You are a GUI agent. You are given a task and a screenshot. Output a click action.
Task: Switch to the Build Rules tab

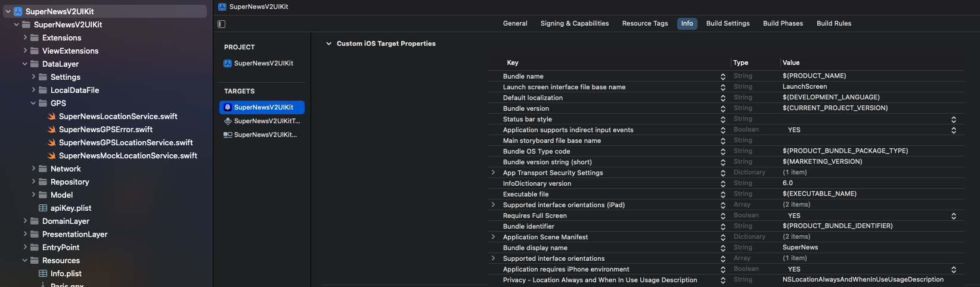834,23
